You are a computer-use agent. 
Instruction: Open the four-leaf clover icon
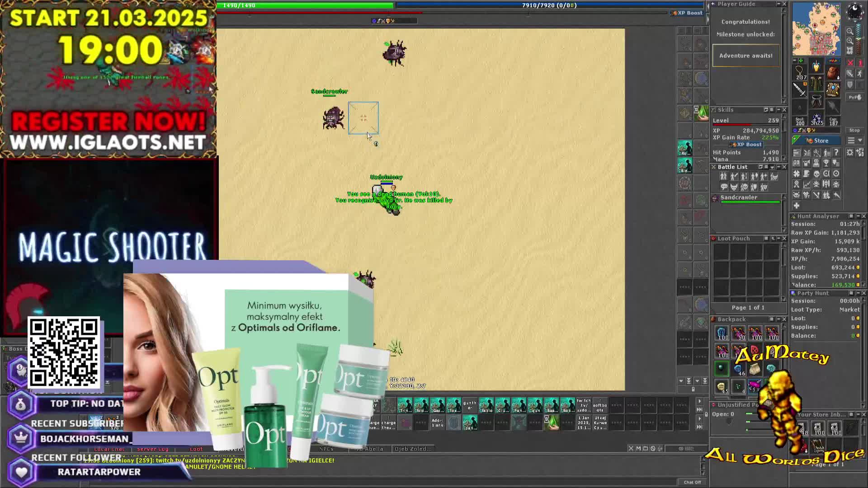point(797,174)
